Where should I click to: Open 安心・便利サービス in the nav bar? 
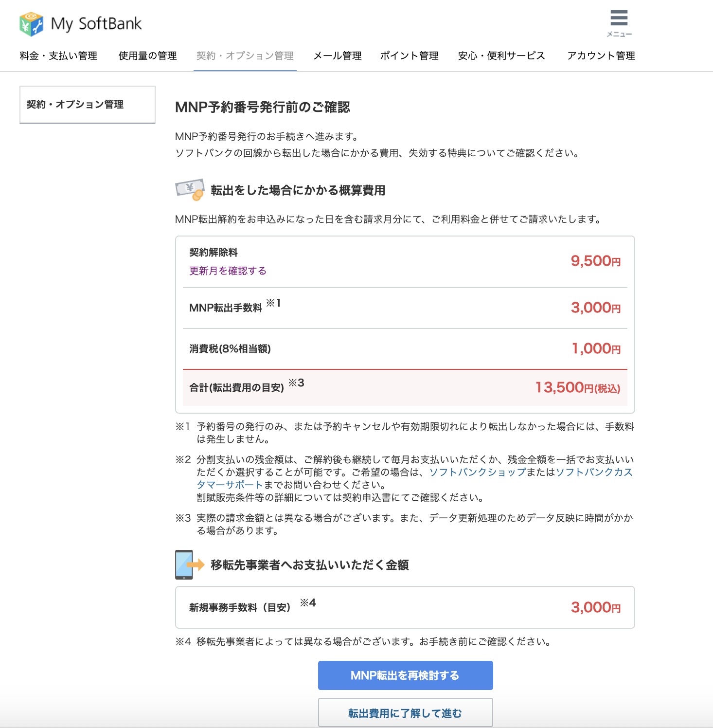501,56
